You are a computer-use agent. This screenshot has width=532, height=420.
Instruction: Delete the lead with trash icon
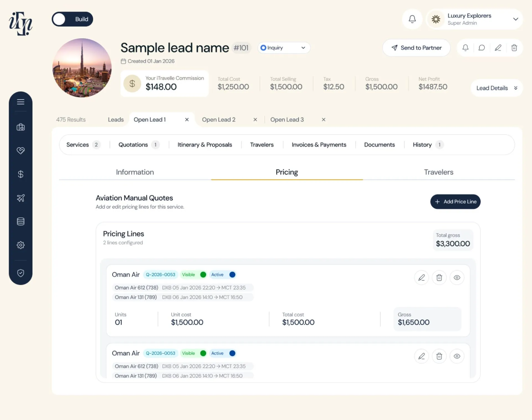[x=514, y=48]
